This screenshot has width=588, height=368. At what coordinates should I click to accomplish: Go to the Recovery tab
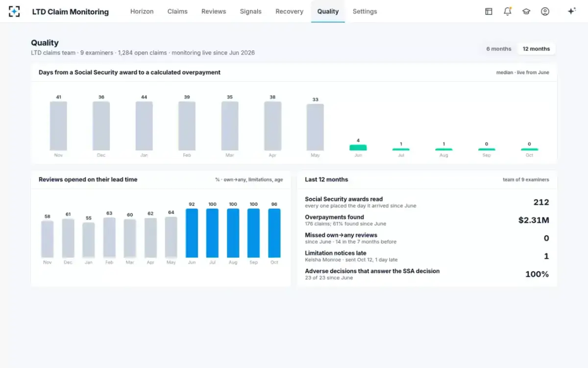[x=290, y=11]
